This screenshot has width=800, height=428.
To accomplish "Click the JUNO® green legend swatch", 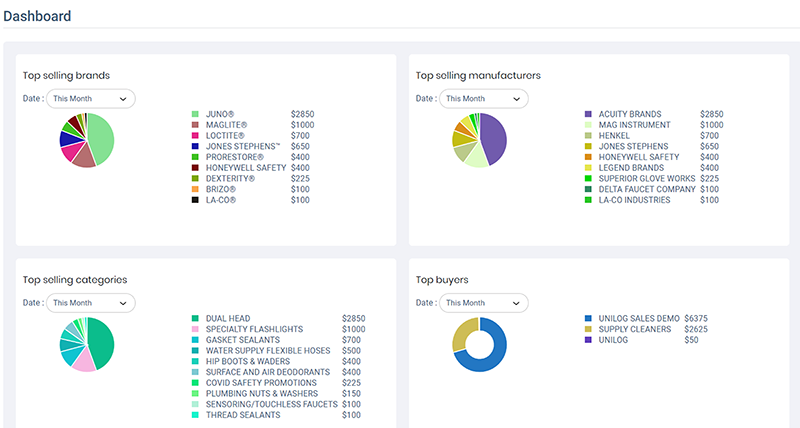I will pyautogui.click(x=196, y=115).
